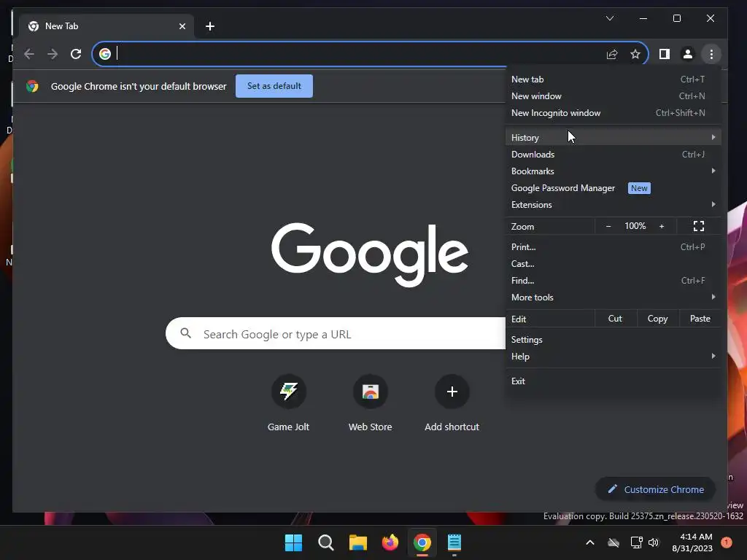Click Cut in the Edit row
This screenshot has width=747, height=560.
(616, 319)
